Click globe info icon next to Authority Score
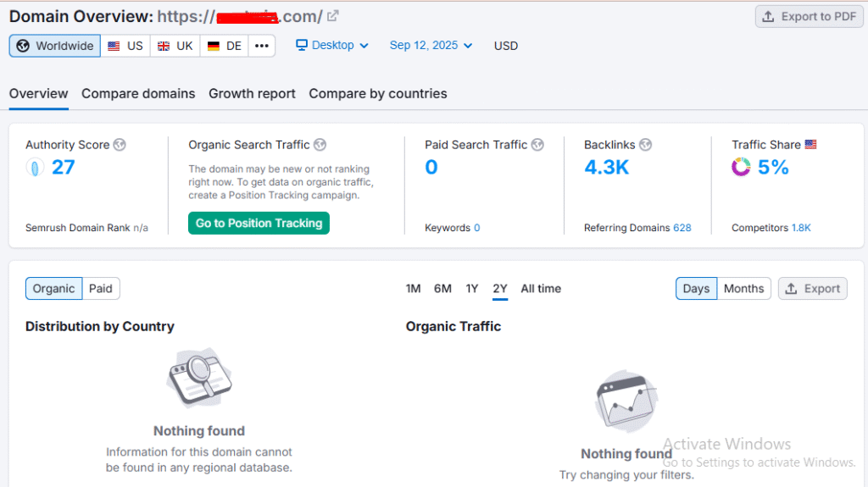The width and height of the screenshot is (868, 487). [x=120, y=145]
